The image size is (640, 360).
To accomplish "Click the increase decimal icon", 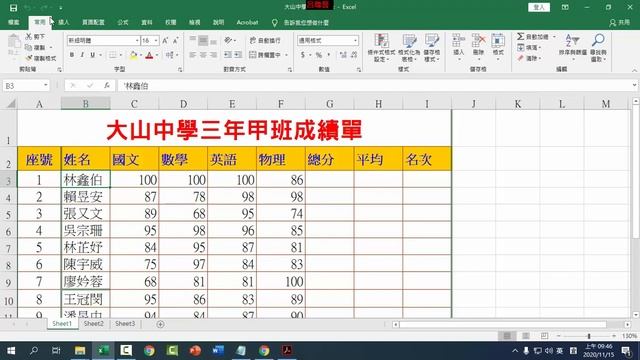I will click(x=343, y=55).
